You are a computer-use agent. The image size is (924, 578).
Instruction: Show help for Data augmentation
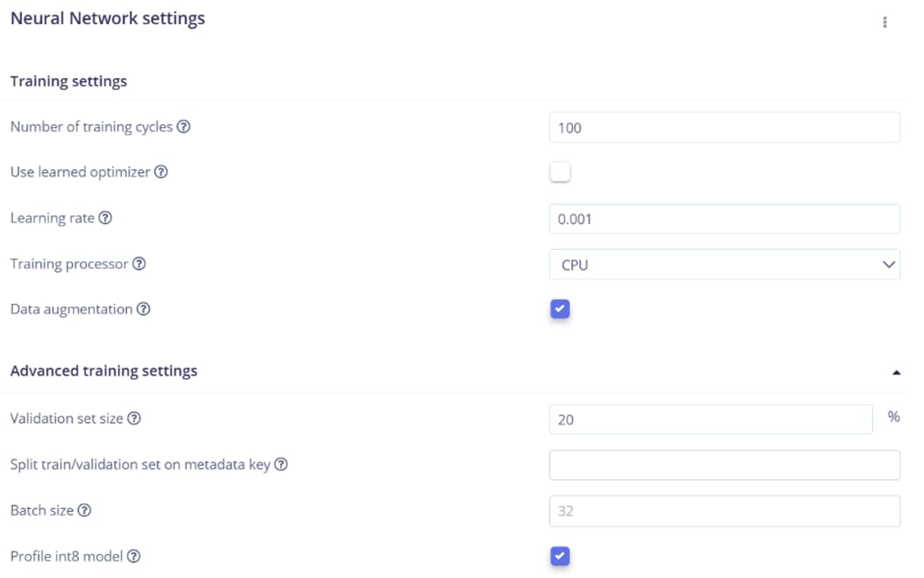[143, 310]
